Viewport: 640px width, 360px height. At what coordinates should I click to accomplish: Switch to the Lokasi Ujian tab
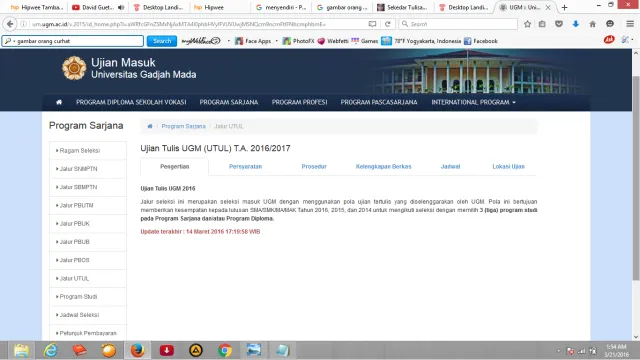click(x=508, y=167)
